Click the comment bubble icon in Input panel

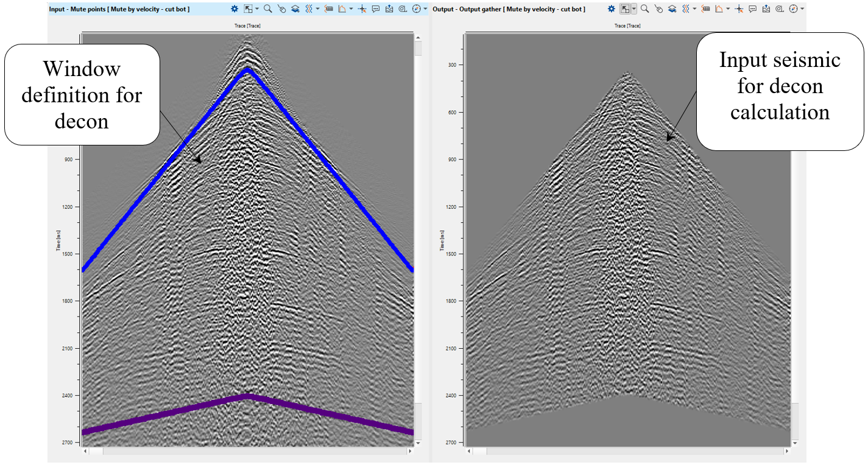[375, 9]
